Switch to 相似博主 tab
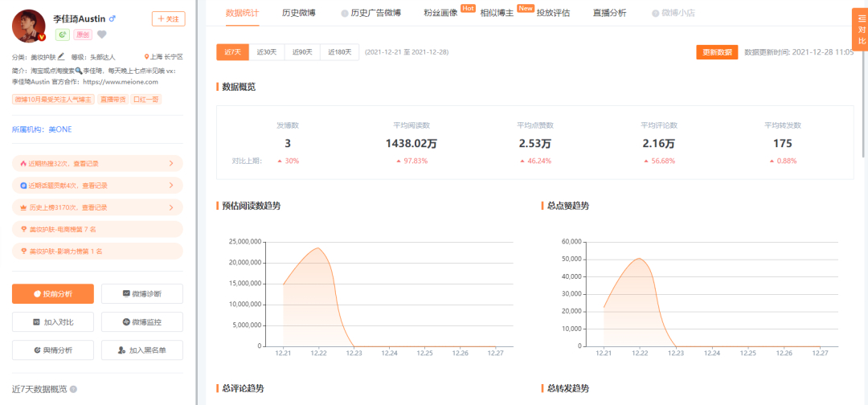The height and width of the screenshot is (405, 868). (497, 13)
